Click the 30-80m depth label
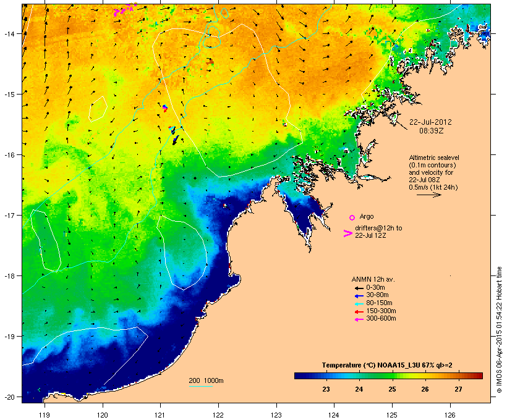The width and height of the screenshot is (507, 420). (x=377, y=295)
